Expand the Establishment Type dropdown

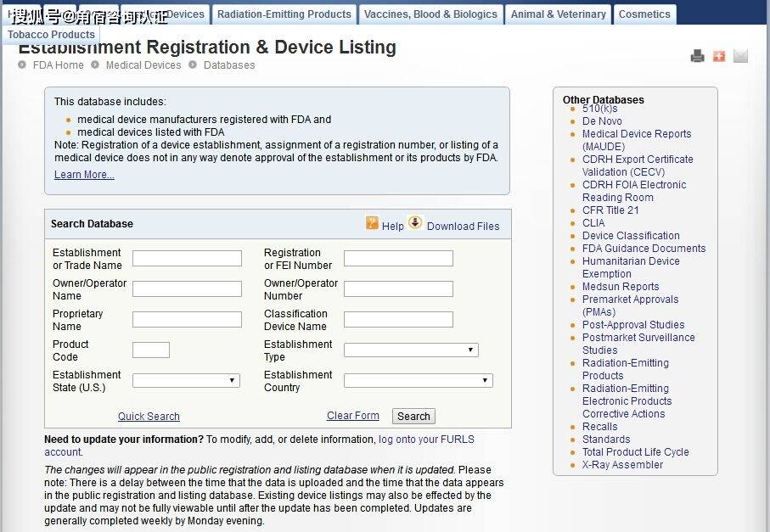click(411, 350)
